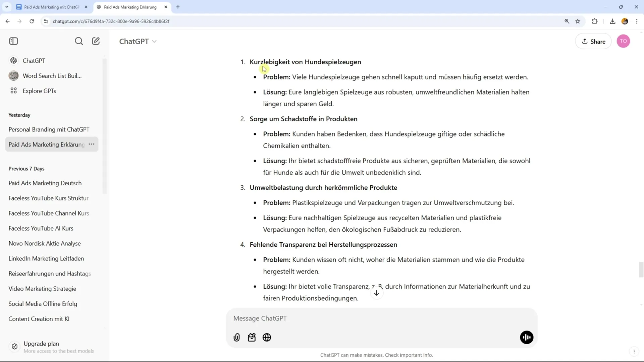Open the tab search dropdown arrow
The image size is (644, 362).
(7, 7)
